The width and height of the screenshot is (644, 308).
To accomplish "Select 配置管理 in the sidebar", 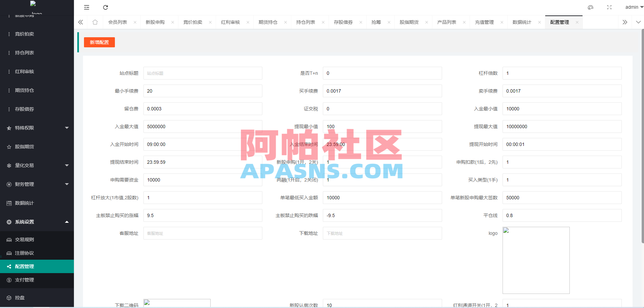I will (37, 266).
